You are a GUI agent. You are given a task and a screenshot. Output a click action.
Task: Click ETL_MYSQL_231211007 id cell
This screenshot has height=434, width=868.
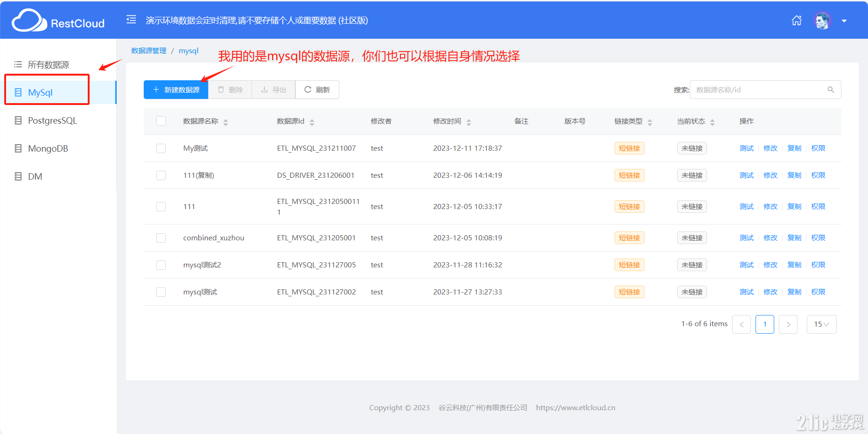(316, 148)
